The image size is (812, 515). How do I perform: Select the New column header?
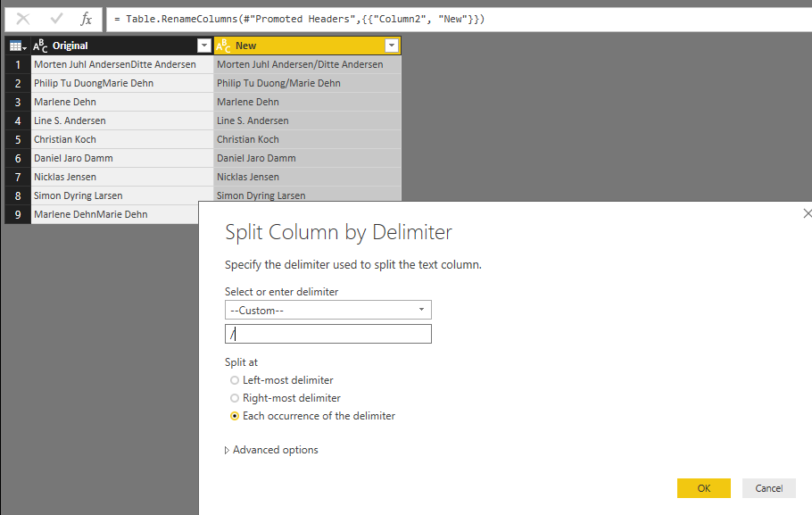point(307,46)
